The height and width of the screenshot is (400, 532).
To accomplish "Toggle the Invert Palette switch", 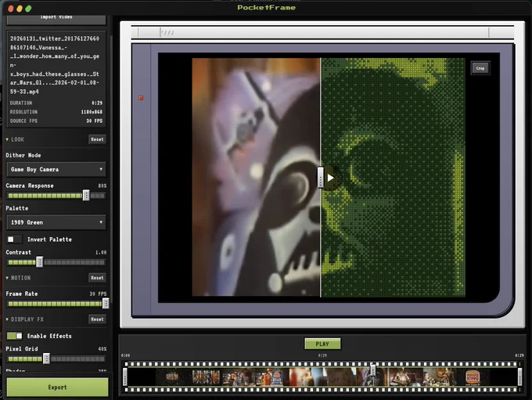I will point(14,240).
